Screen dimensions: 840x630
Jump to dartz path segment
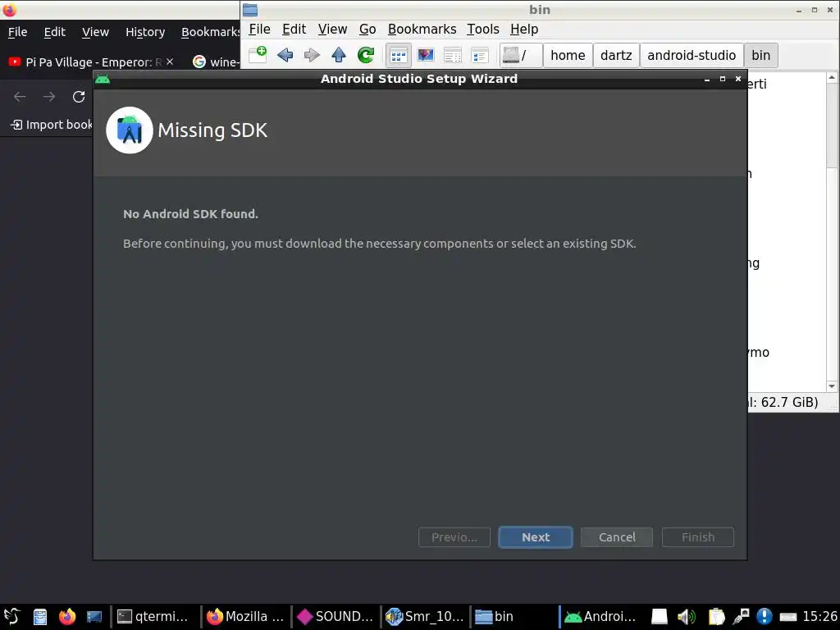(616, 55)
